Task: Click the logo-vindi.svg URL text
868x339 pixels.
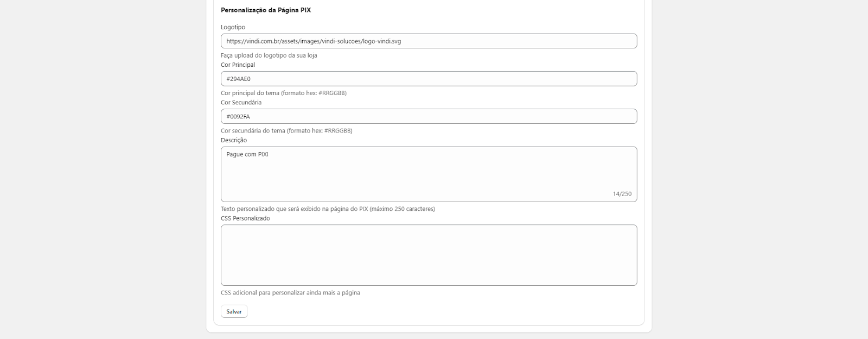Action: tap(314, 41)
